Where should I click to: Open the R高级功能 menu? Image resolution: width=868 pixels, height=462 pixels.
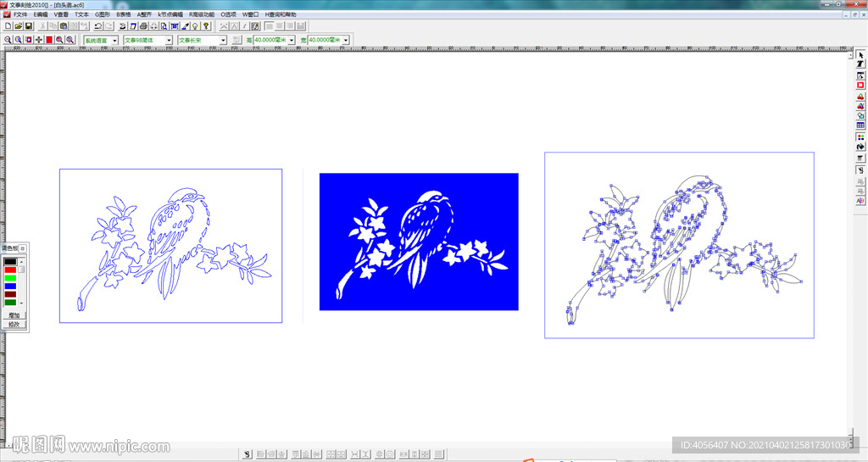[x=202, y=14]
